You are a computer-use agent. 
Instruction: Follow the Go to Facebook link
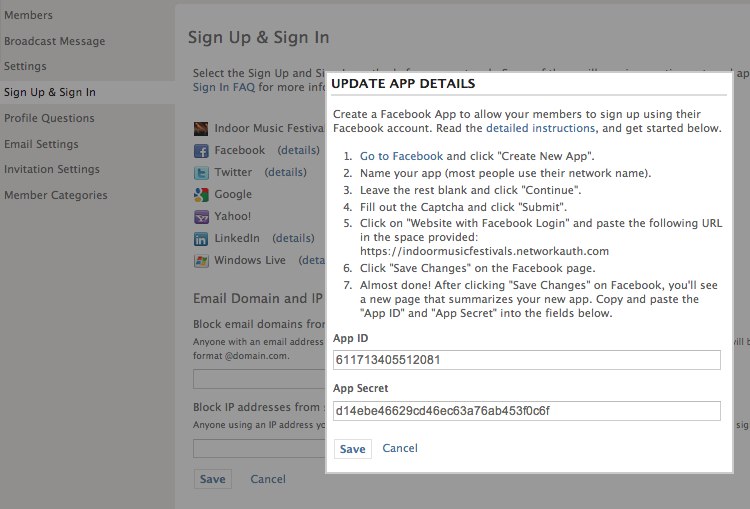[401, 156]
